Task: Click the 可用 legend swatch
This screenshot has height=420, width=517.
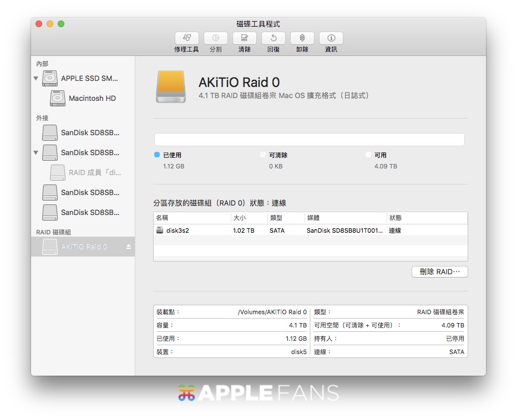Action: (x=368, y=155)
